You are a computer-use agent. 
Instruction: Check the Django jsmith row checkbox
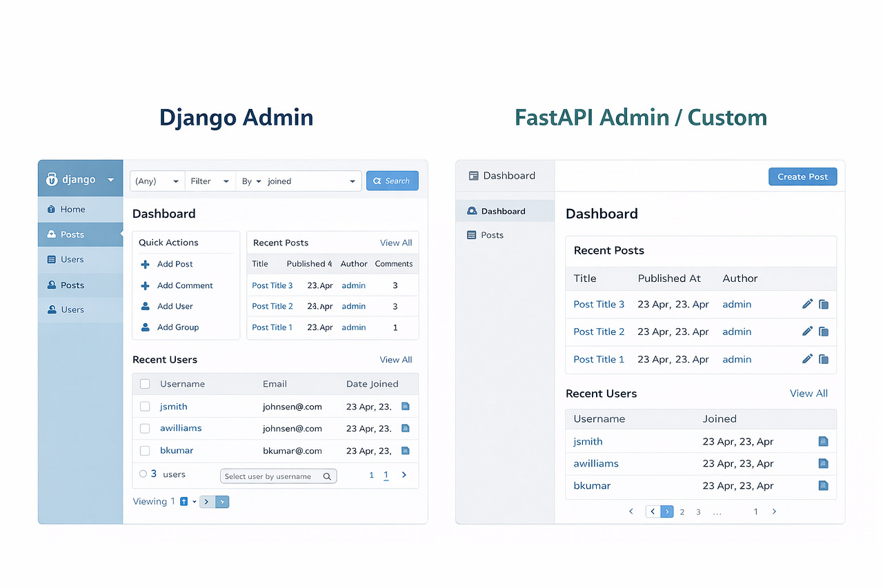click(145, 407)
